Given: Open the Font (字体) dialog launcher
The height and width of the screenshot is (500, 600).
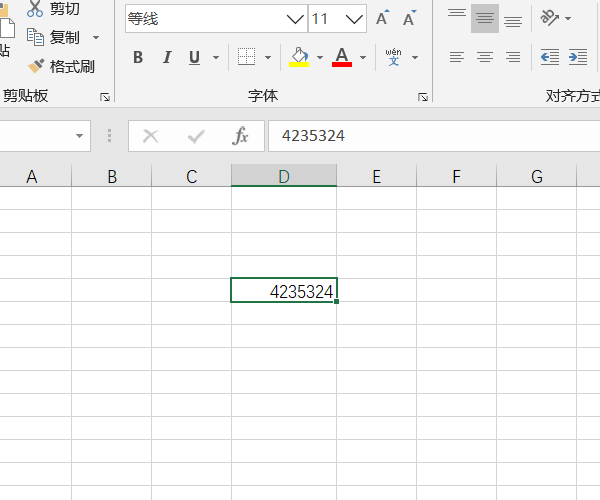Looking at the screenshot, I should click(422, 97).
